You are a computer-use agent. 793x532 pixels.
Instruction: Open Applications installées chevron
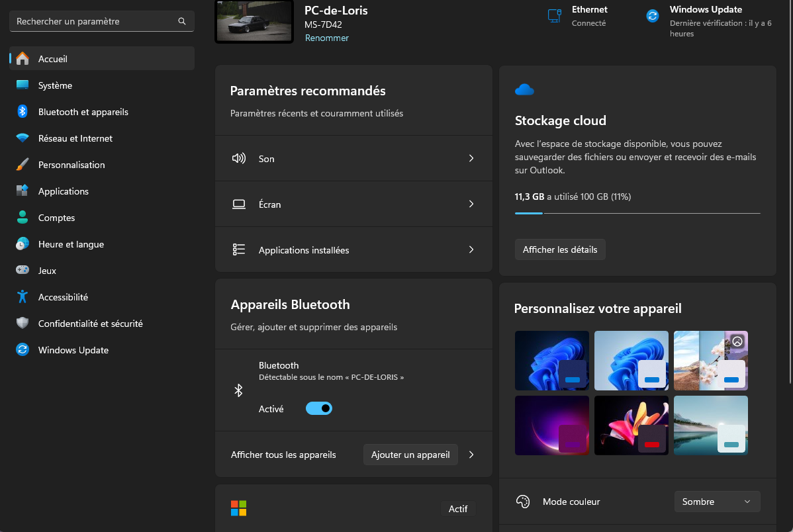click(x=471, y=249)
